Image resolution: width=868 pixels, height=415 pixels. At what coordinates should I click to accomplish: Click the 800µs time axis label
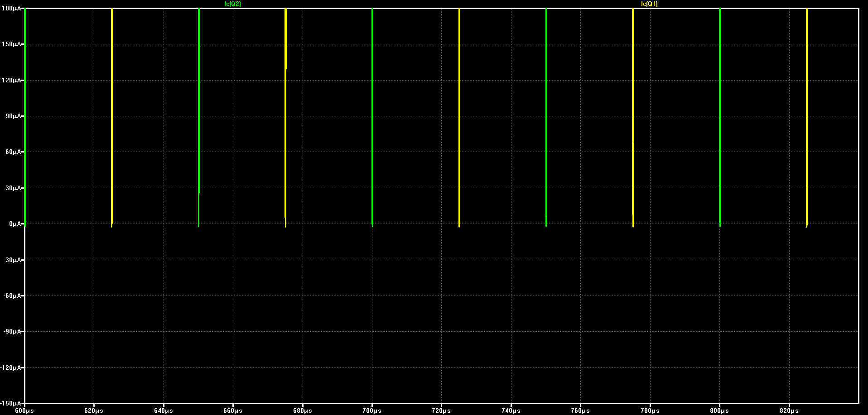(x=719, y=411)
